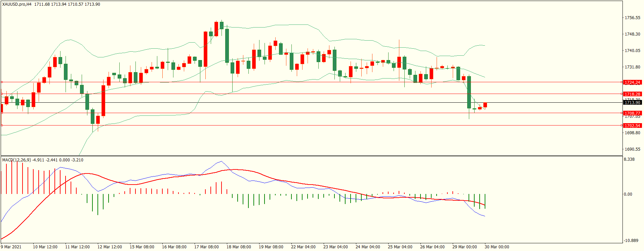Click the 26 Mar 04:00 time label

coord(432,247)
